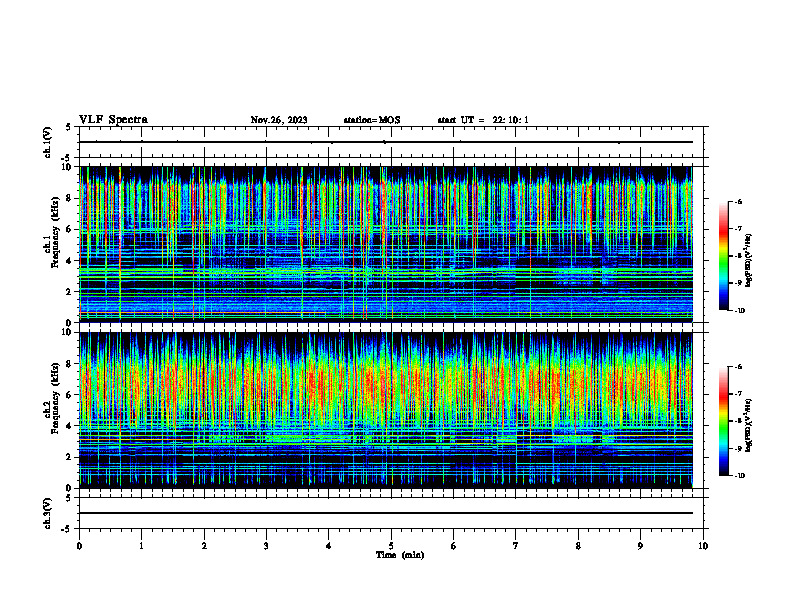Click the ch.2 "Frequency (kHz)" axis label

tap(56, 398)
